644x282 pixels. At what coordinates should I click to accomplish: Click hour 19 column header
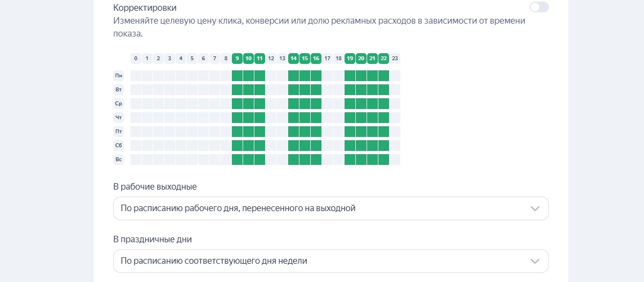pos(350,58)
